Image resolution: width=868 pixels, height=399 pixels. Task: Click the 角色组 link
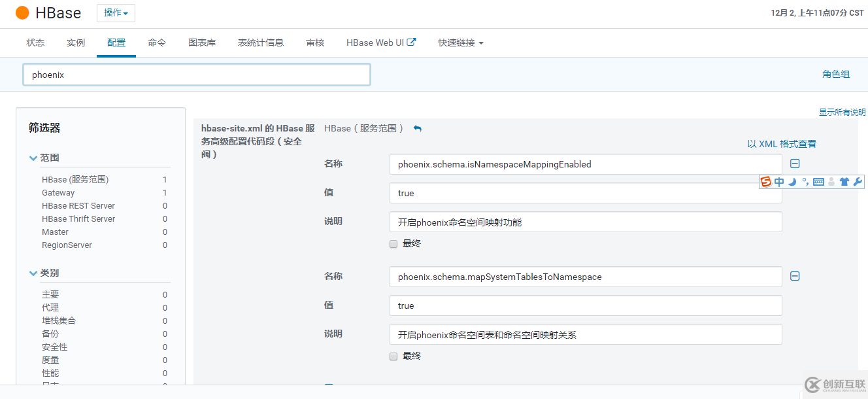click(836, 74)
